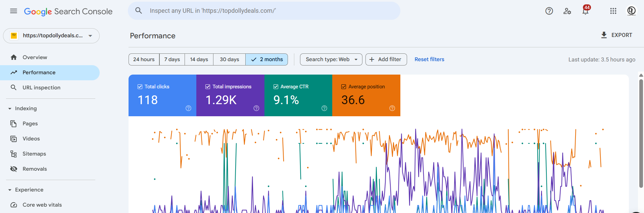Open the property selector dropdown
Viewport: 644px width, 213px height.
(x=51, y=36)
